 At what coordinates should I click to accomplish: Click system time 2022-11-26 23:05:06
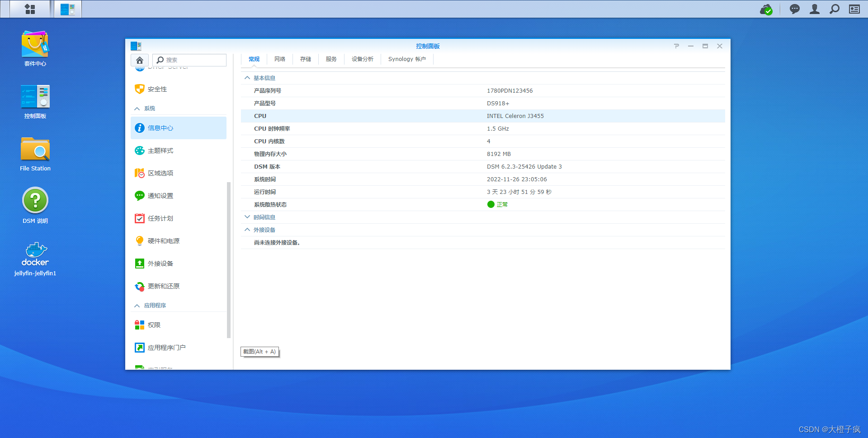coord(517,179)
